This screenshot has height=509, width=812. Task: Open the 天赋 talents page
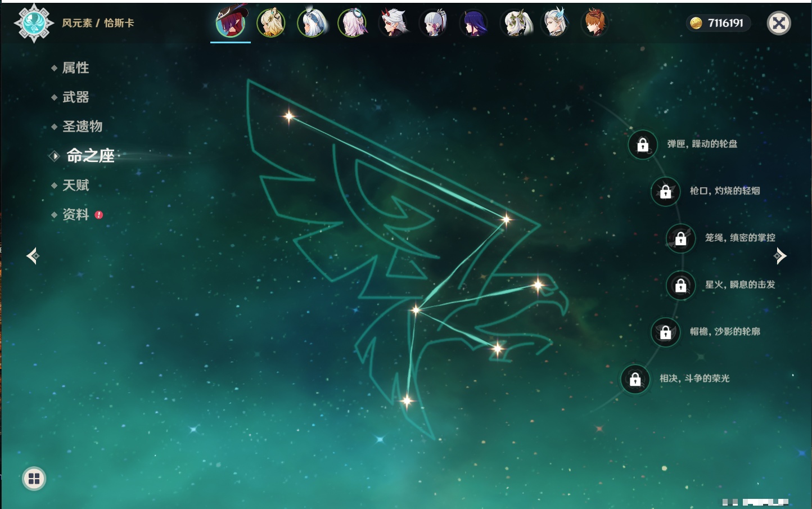75,185
